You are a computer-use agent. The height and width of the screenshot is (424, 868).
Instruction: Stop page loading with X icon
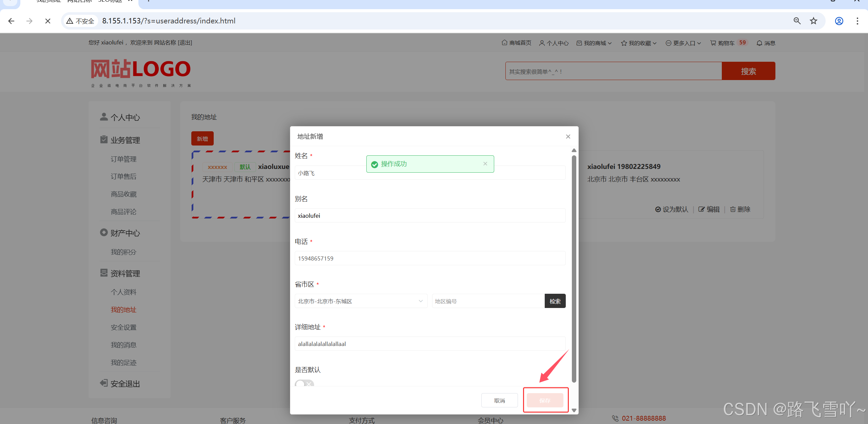(48, 21)
